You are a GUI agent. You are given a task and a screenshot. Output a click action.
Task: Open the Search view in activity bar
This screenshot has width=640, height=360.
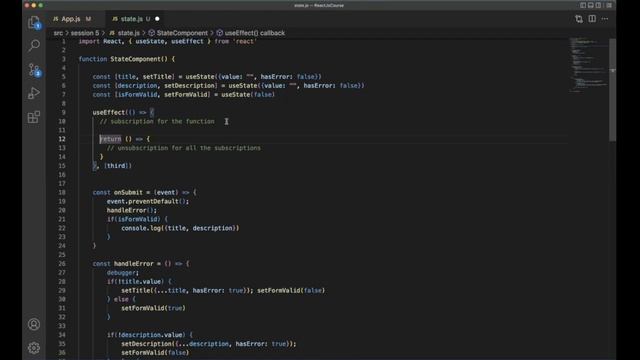click(34, 45)
